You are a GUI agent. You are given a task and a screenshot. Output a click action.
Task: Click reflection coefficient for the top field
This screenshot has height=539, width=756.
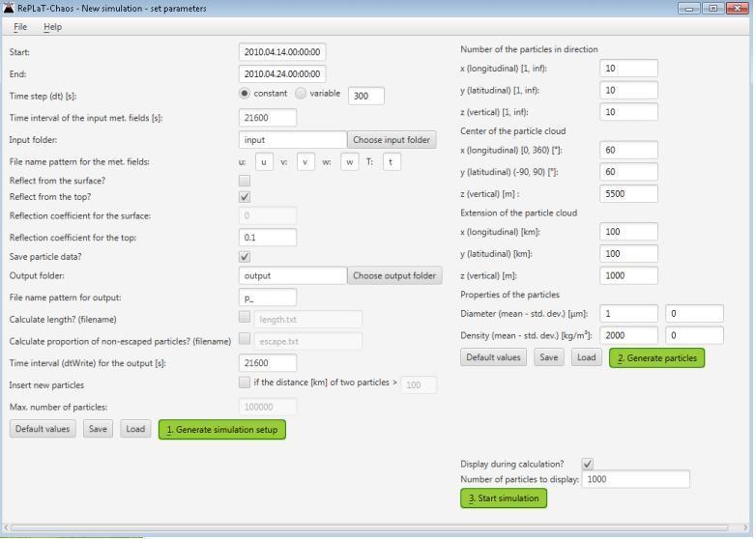point(268,238)
